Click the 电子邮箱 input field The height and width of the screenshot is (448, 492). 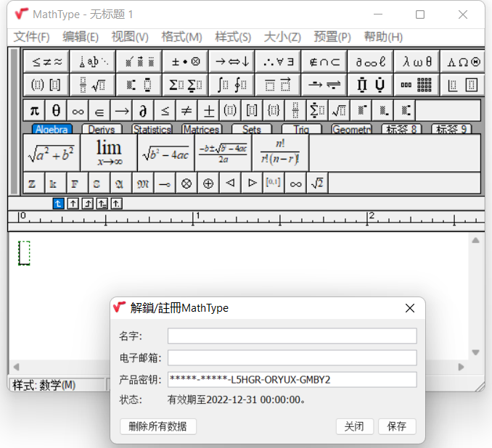click(292, 357)
